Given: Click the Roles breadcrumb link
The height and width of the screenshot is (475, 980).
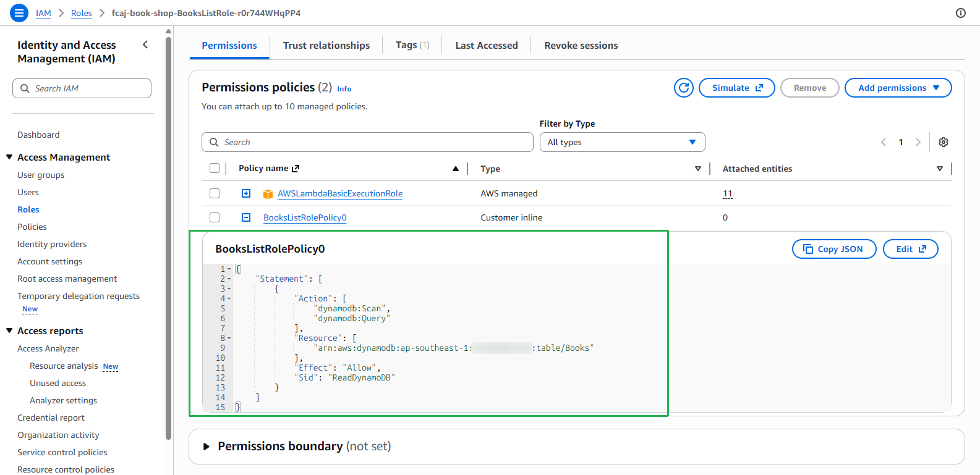Looking at the screenshot, I should tap(82, 13).
